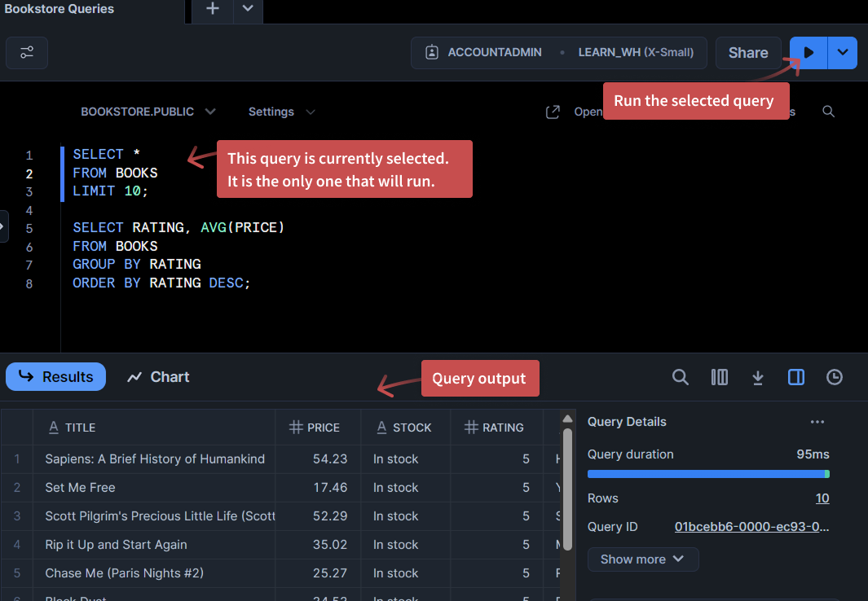868x601 pixels.
Task: Place cursor on GROUP BY RATING line
Action: coord(137,265)
